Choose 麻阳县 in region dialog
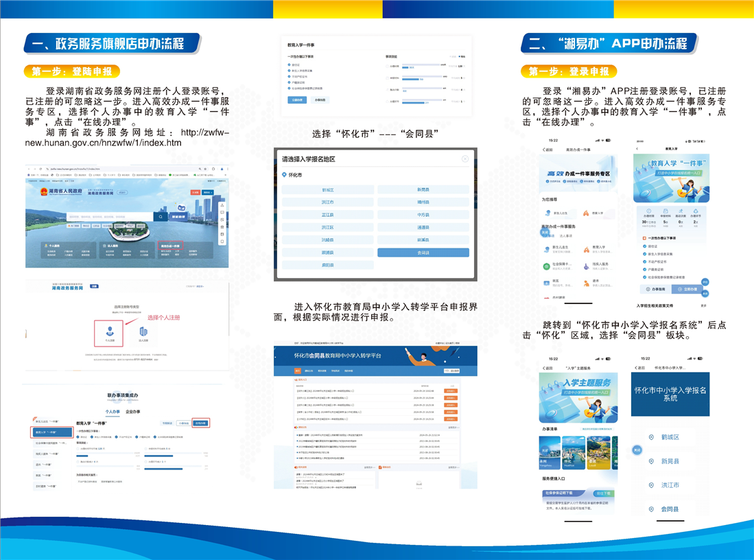Image resolution: width=754 pixels, height=560 pixels. (327, 265)
